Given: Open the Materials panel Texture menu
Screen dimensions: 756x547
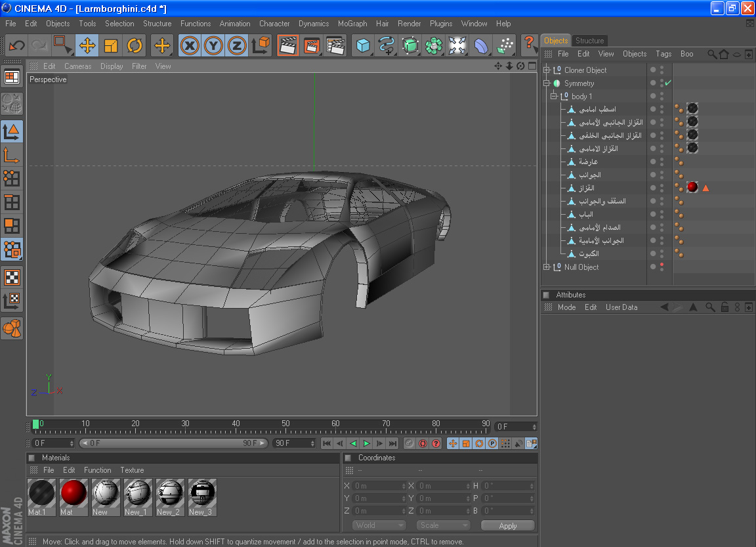Looking at the screenshot, I should pyautogui.click(x=132, y=470).
